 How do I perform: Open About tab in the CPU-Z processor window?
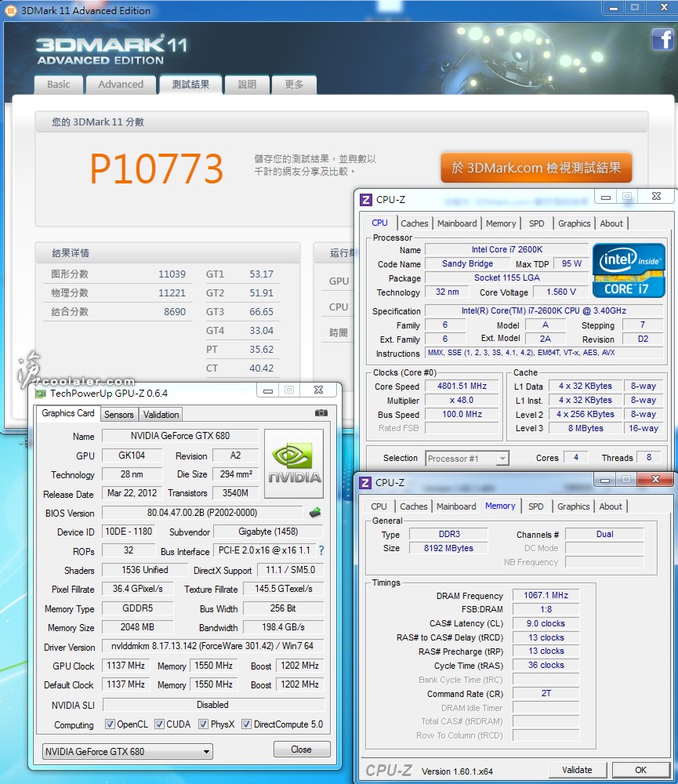(x=611, y=223)
